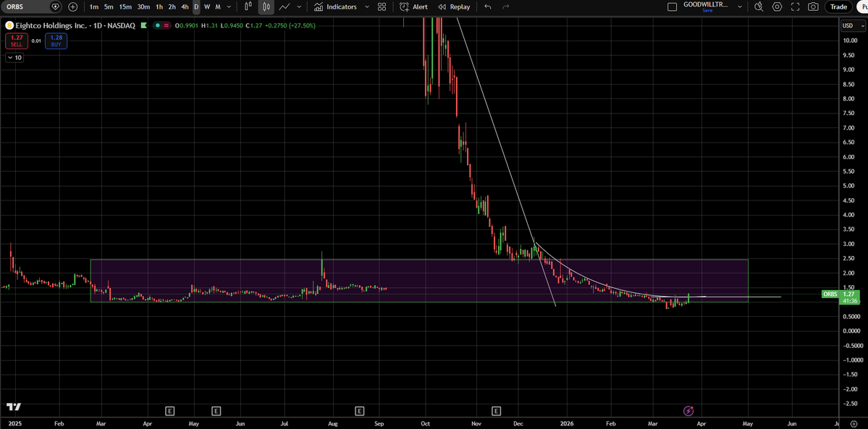Image resolution: width=868 pixels, height=429 pixels.
Task: Expand the time interval dropdown
Action: pyautogui.click(x=229, y=7)
